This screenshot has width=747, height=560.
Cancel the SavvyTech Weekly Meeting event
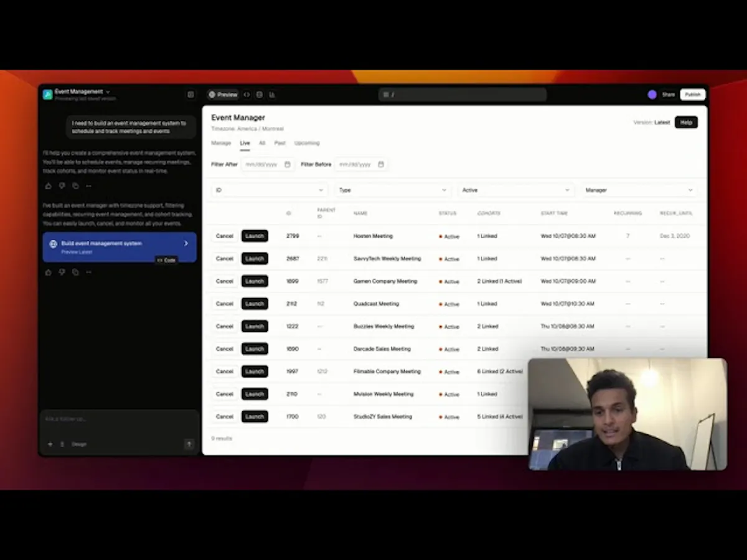[x=225, y=259]
